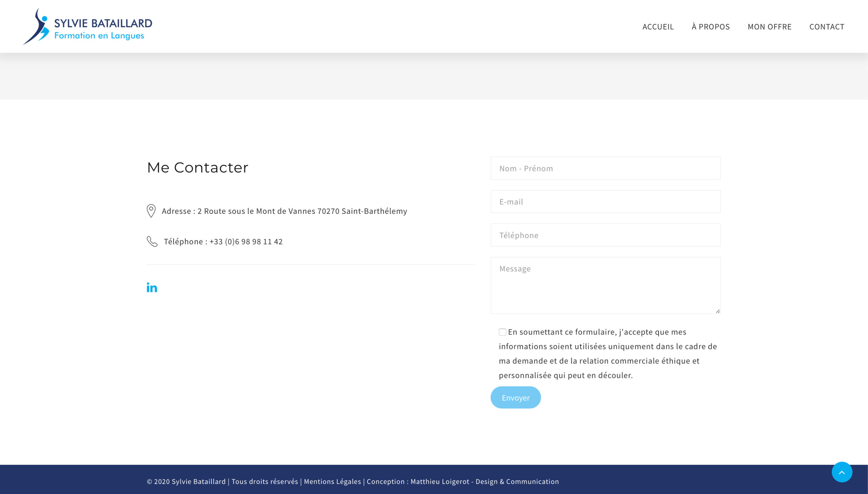Open the Mentions Légales link
868x494 pixels.
333,481
